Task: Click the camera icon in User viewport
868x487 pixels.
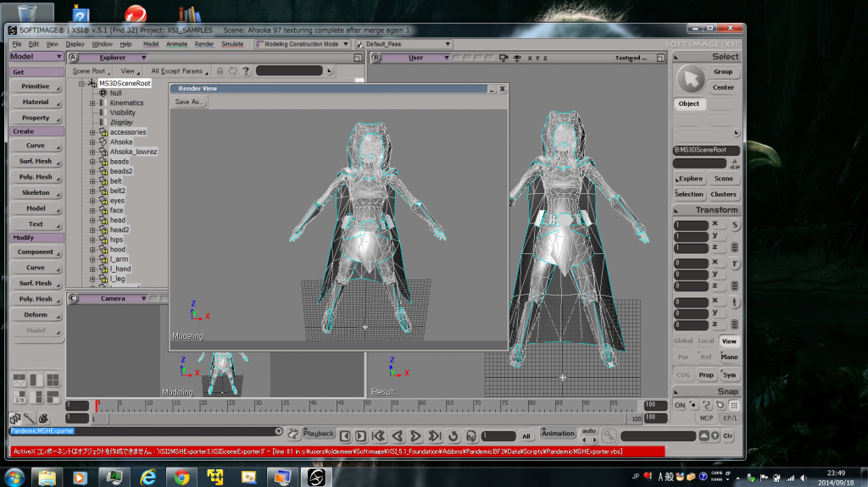Action: [x=504, y=58]
